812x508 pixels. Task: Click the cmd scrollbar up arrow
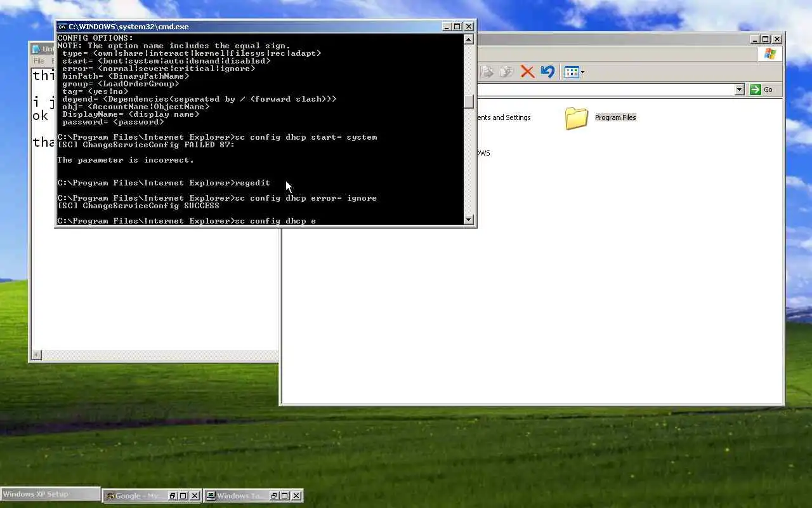point(469,39)
